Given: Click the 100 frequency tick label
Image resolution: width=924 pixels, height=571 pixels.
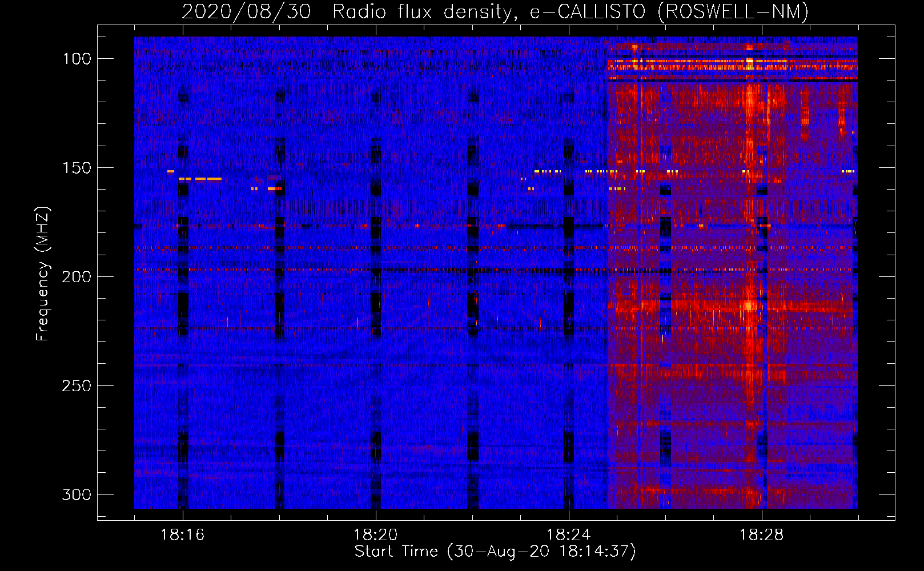Looking at the screenshot, I should [x=77, y=59].
